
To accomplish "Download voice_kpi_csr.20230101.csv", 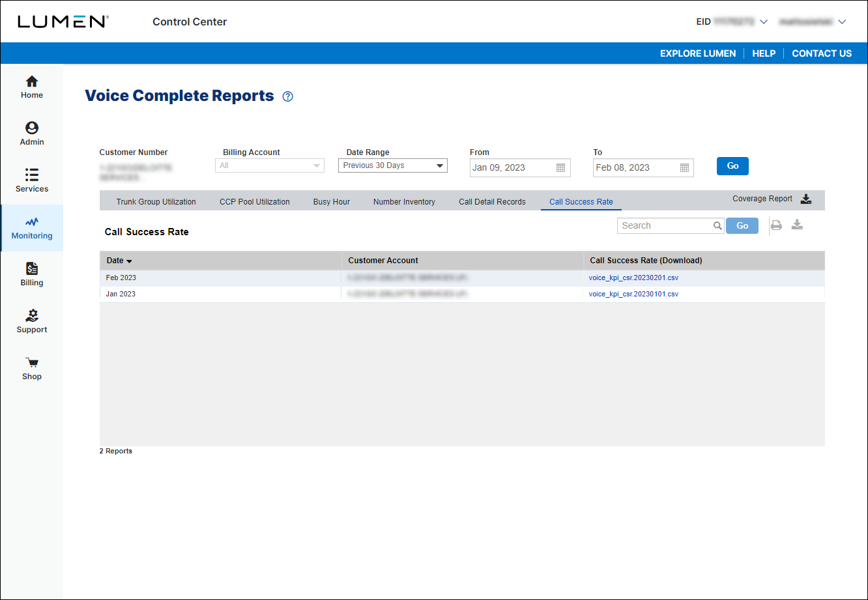I will coord(633,294).
